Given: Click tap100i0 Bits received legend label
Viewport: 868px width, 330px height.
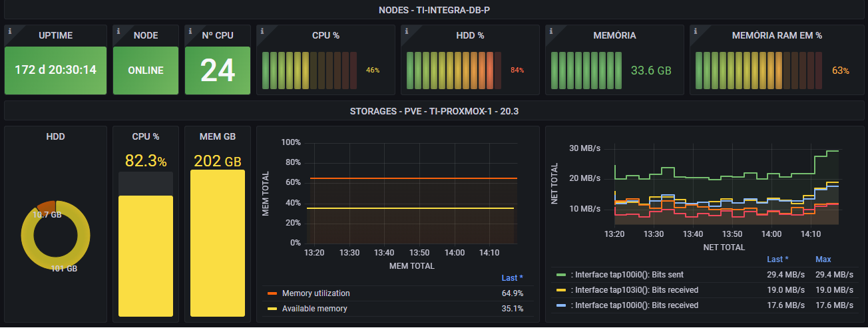Looking at the screenshot, I should click(x=636, y=305).
